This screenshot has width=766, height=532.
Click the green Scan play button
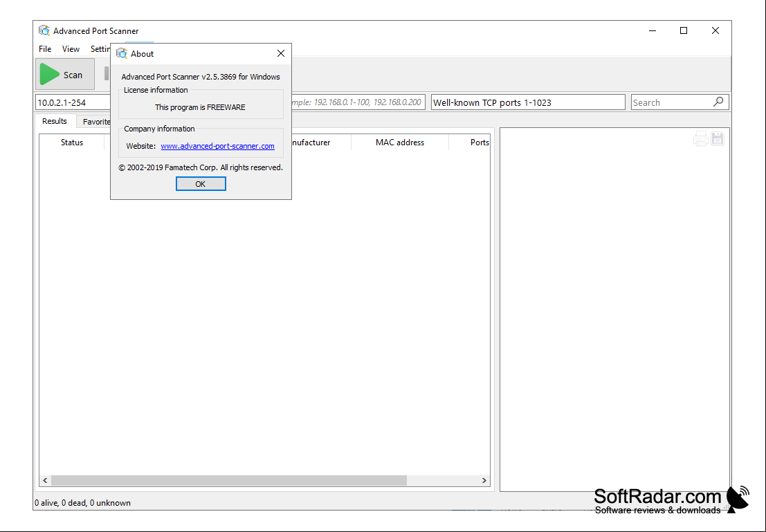[65, 74]
